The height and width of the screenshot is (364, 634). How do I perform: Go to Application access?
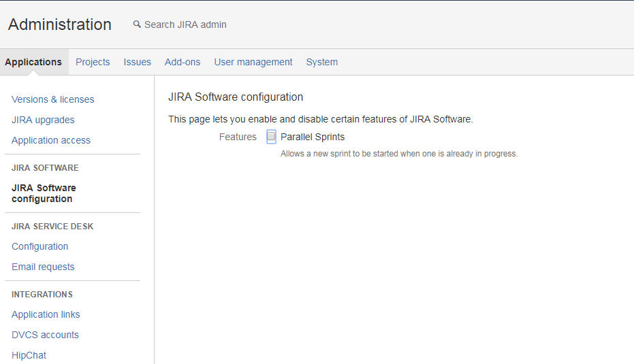point(51,140)
